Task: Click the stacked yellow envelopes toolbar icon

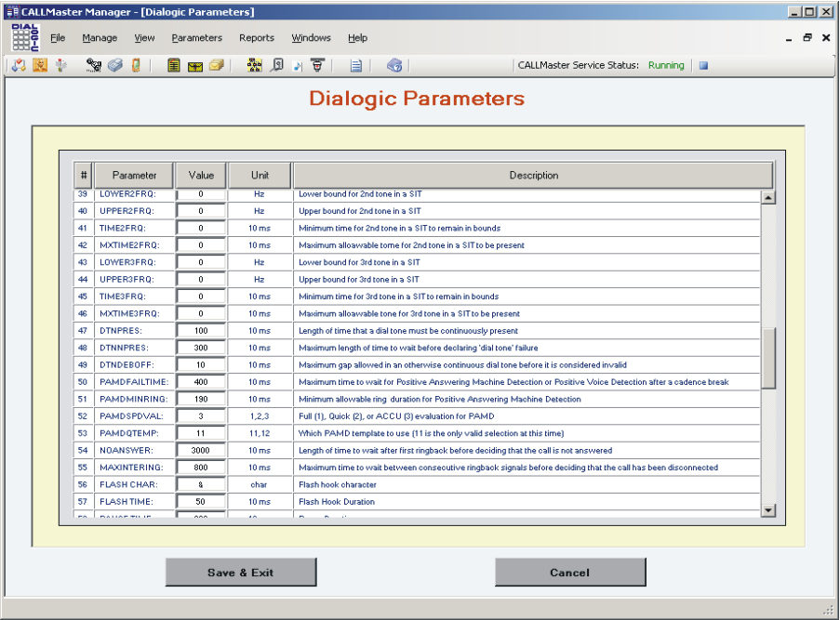Action: click(217, 65)
